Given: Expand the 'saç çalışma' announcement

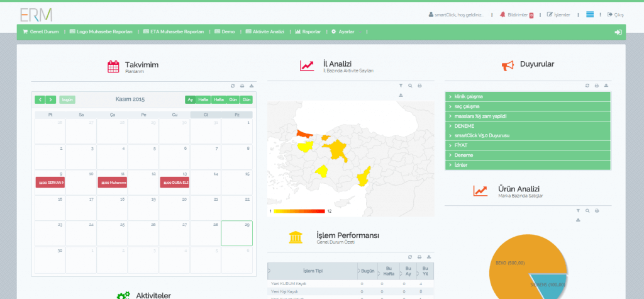Looking at the screenshot, I should pos(528,106).
